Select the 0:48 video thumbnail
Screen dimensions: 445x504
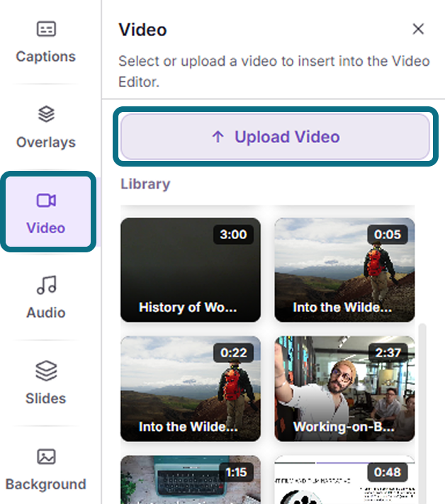coord(344,480)
